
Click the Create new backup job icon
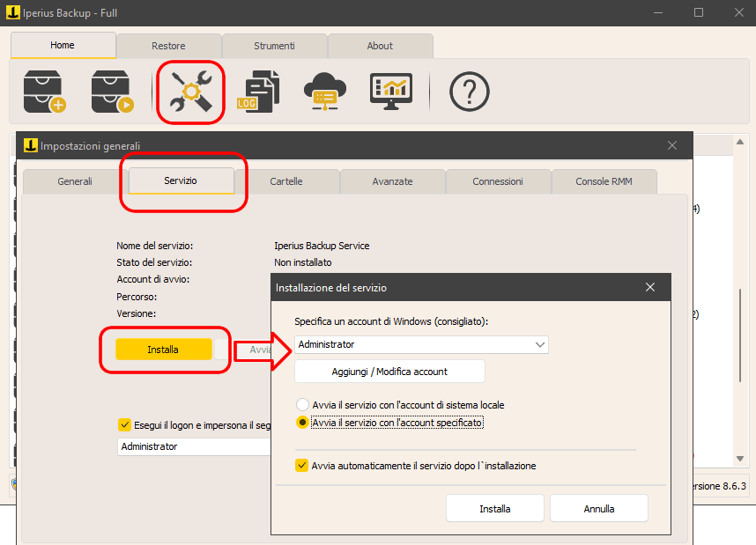point(44,91)
